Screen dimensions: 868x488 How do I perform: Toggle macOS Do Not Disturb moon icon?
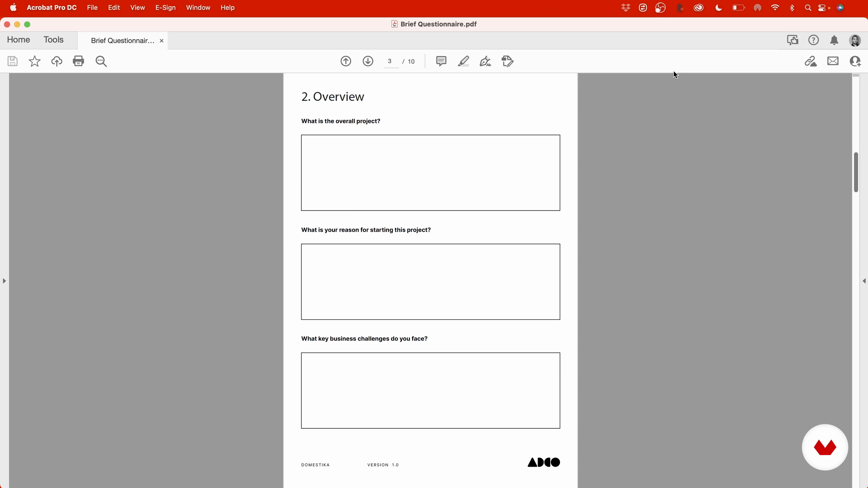tap(718, 8)
